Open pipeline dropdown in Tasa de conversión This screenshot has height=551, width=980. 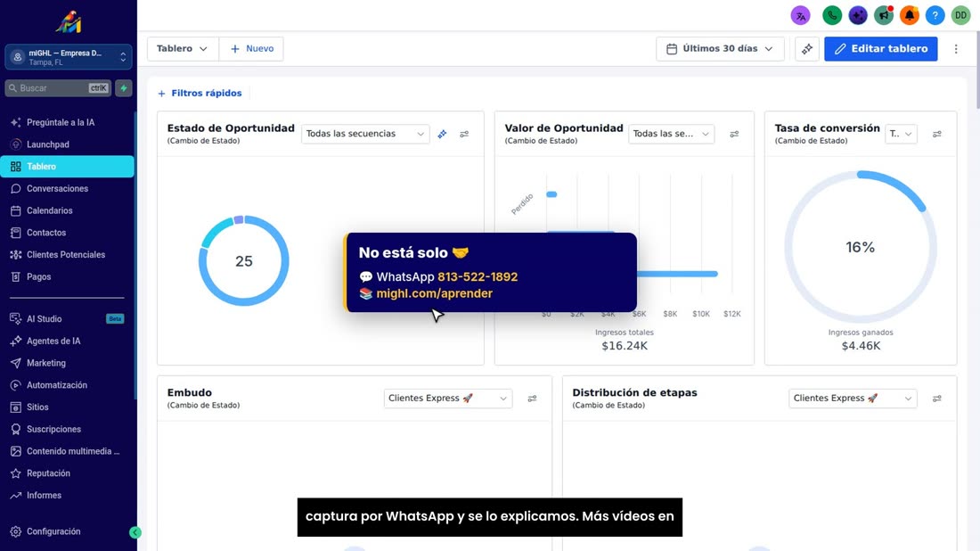click(x=901, y=134)
